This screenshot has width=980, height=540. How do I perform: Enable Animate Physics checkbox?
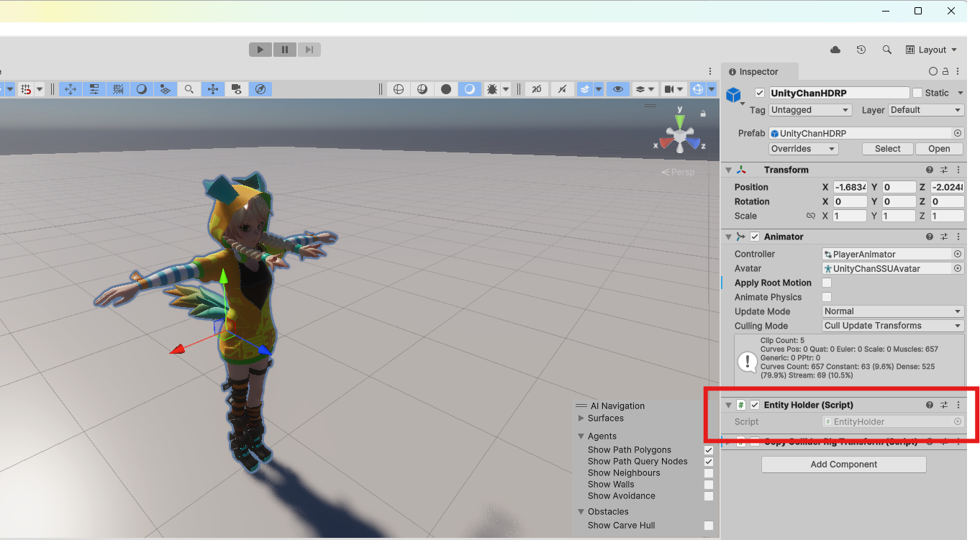[827, 297]
